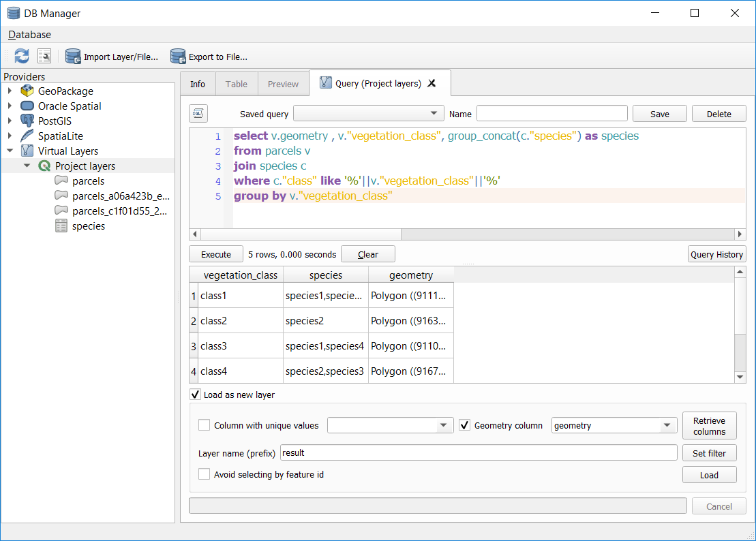Click the Export to File icon
756x541 pixels.
pos(177,57)
